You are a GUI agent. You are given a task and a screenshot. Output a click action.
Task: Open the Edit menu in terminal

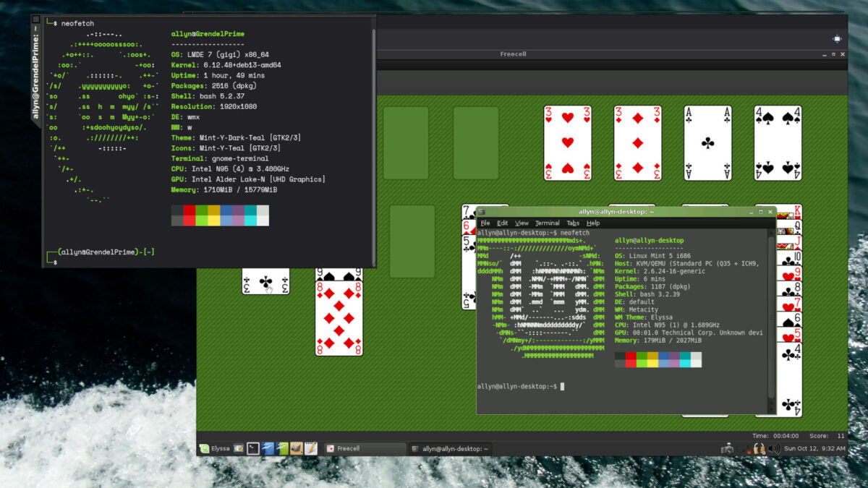(502, 223)
